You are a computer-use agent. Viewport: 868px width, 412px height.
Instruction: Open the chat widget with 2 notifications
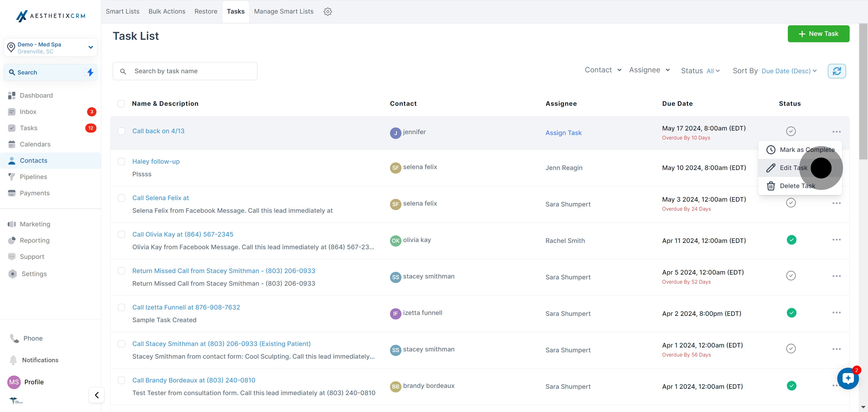pos(848,378)
